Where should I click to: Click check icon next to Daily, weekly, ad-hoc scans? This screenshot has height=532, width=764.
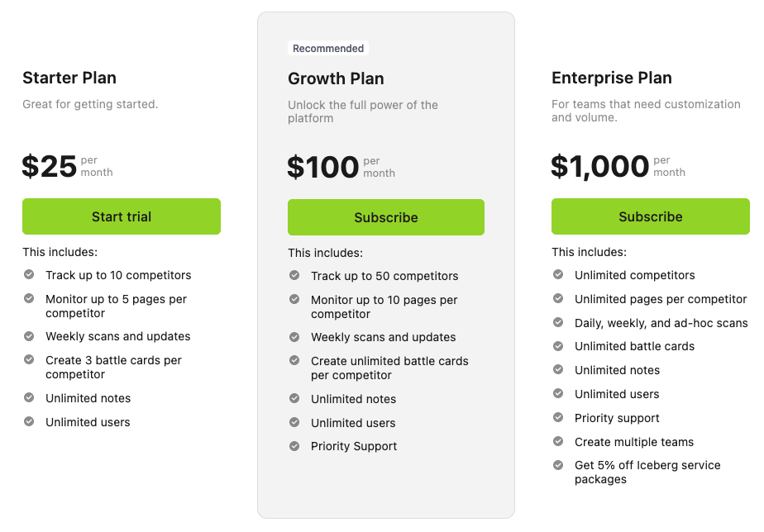tap(558, 323)
